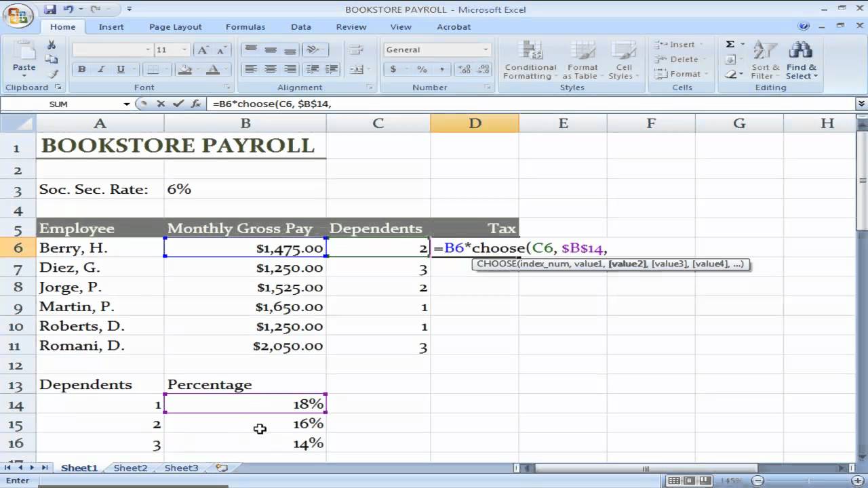
Task: Select the Format Painter brush
Action: 53,74
